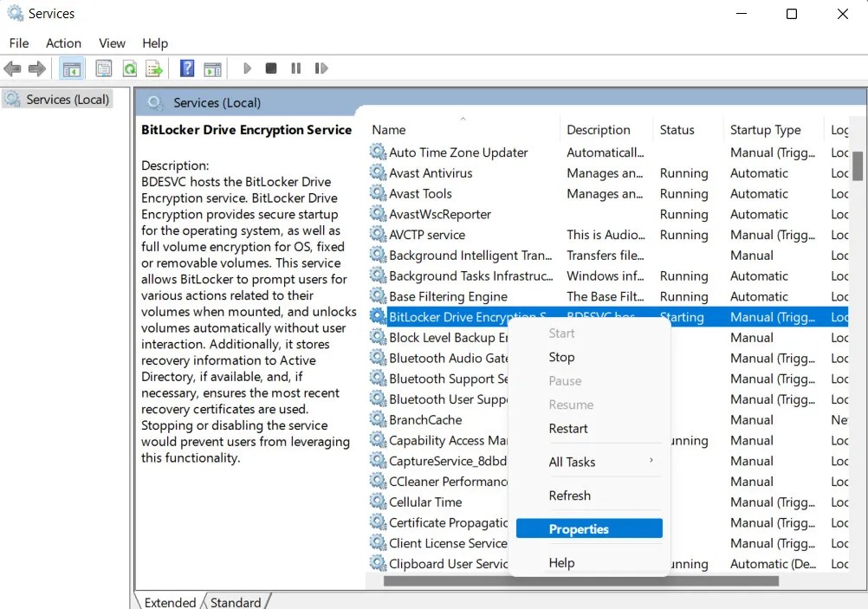868x609 pixels.
Task: Sort services by the Name column header
Action: [x=388, y=129]
